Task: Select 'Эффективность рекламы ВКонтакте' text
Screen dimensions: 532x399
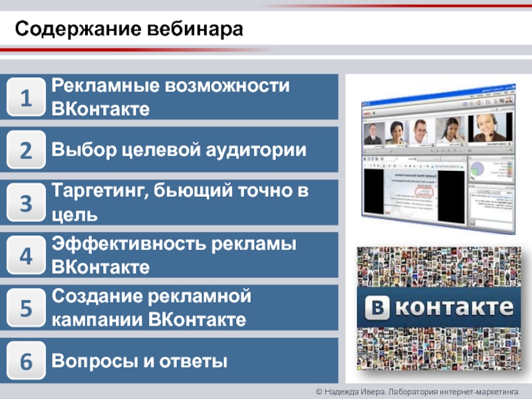Action: (174, 255)
